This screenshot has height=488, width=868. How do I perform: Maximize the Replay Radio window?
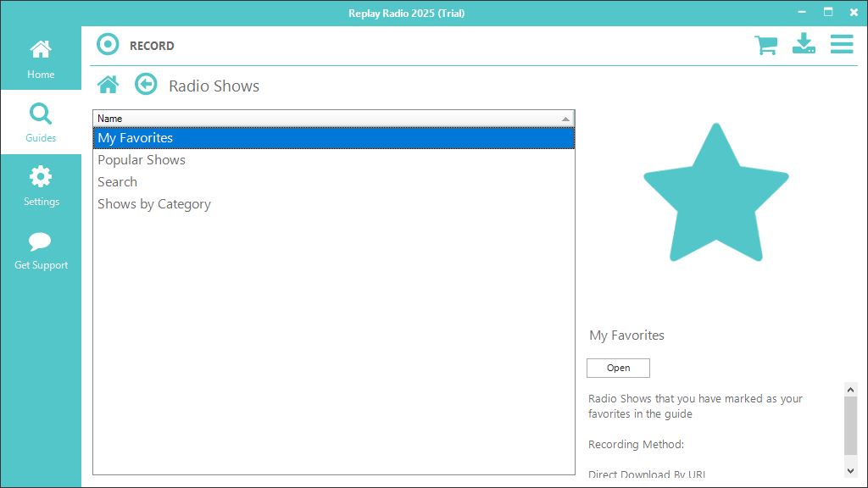[x=828, y=12]
